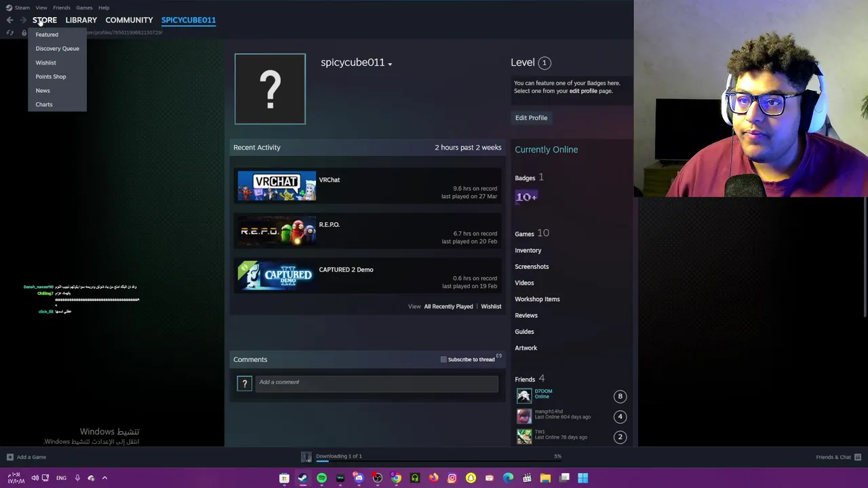Click the comment box avatar icon
The image size is (868, 488).
(x=244, y=384)
